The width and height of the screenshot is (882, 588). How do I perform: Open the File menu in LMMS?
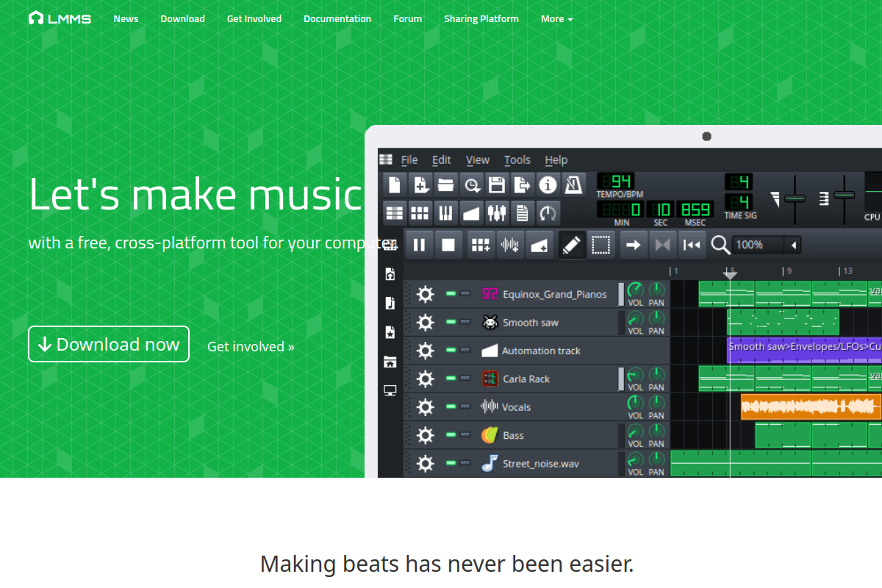pos(409,159)
